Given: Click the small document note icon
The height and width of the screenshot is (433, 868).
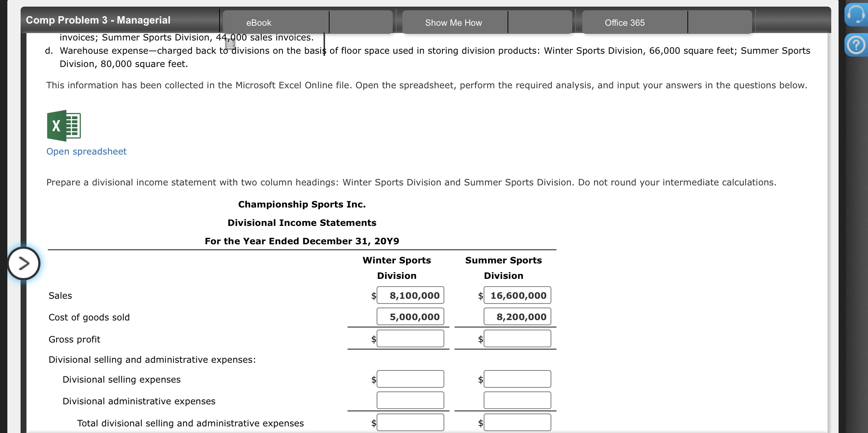Looking at the screenshot, I should point(230,45).
